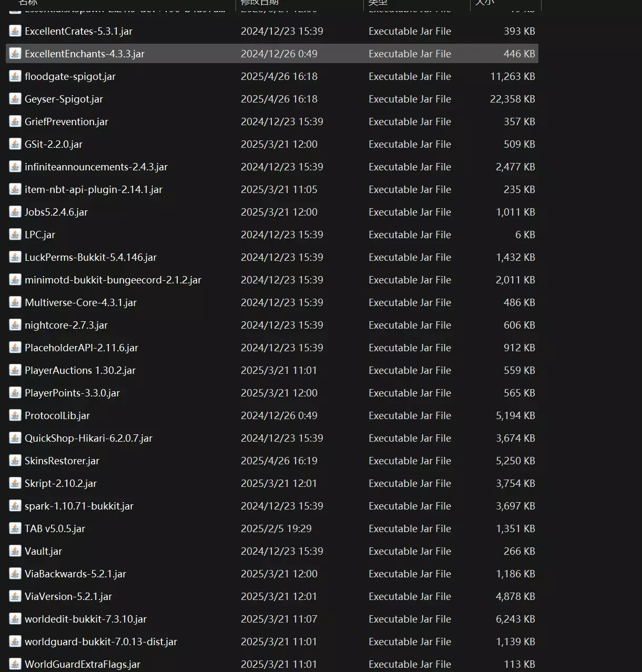Click the modified date of TAB v5.0.5.jar
642x672 pixels.
coord(276,528)
